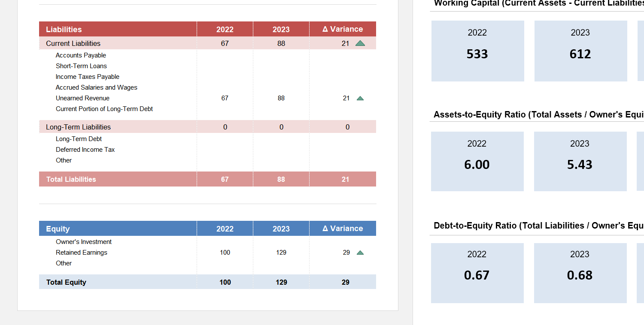Select the Δ Variance header in Liabilities table
This screenshot has height=325, width=644.
tap(343, 29)
